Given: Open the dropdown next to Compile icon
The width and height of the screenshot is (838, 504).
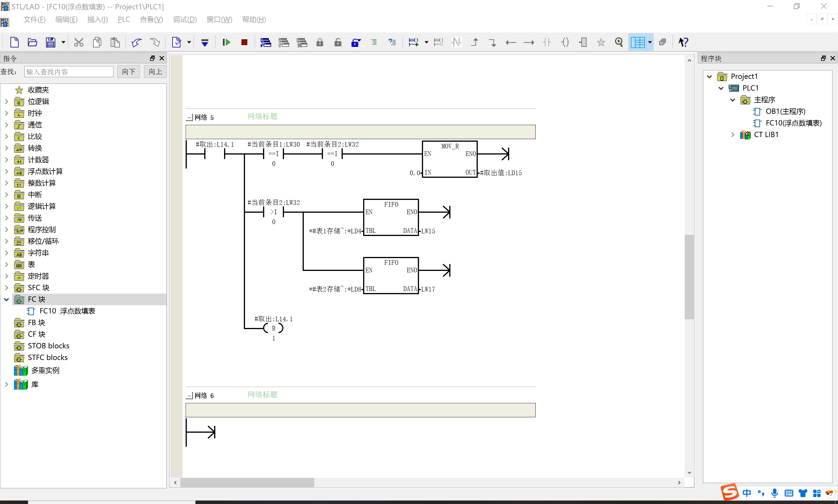Looking at the screenshot, I should (189, 42).
